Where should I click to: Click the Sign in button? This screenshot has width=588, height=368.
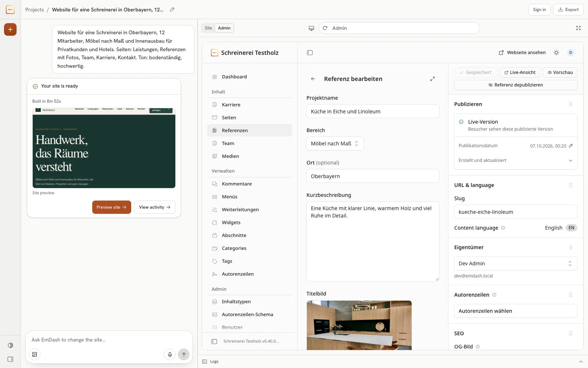click(539, 10)
